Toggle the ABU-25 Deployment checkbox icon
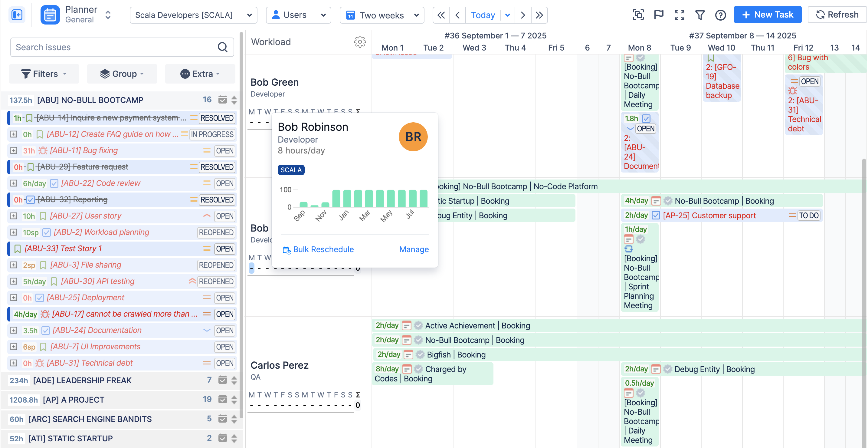868x448 pixels. 40,298
